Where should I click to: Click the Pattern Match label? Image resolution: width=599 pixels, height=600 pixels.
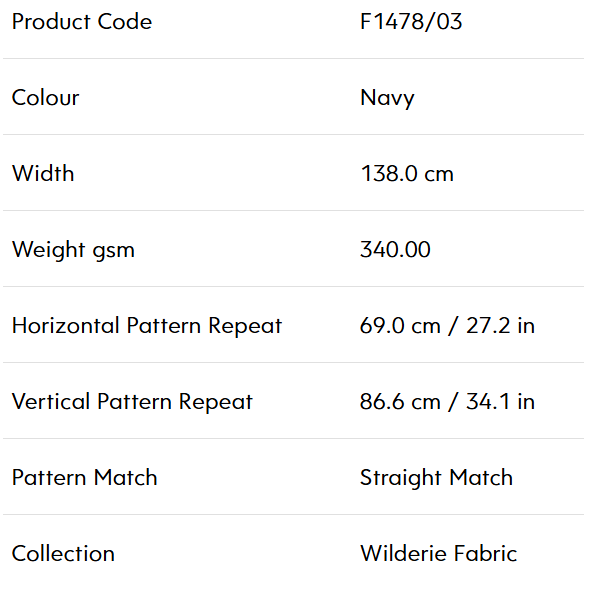pos(85,478)
